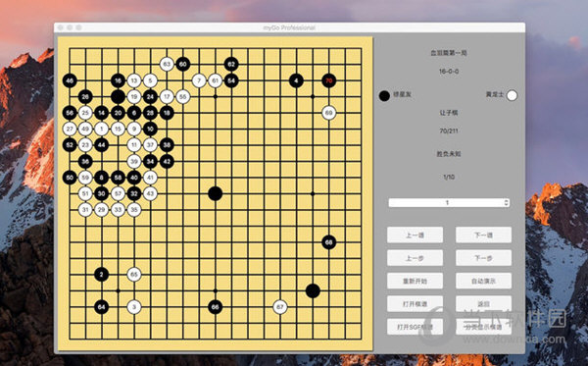Click white stone 41 on the board
The height and width of the screenshot is (366, 588).
tap(150, 178)
